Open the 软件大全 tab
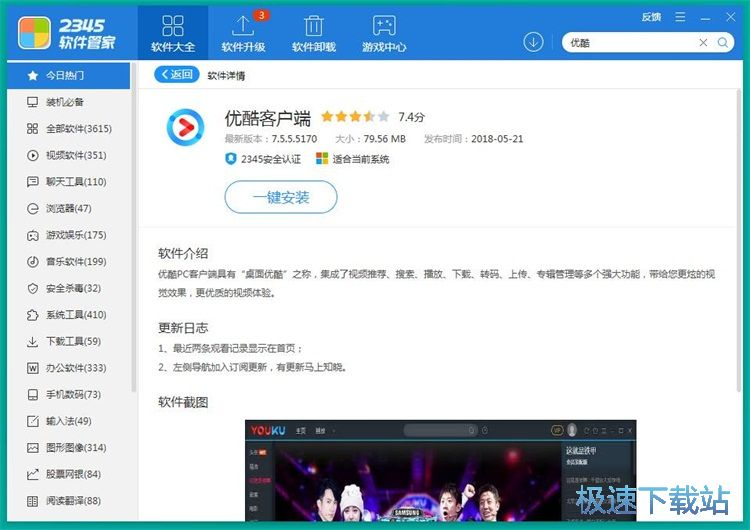 coord(173,33)
